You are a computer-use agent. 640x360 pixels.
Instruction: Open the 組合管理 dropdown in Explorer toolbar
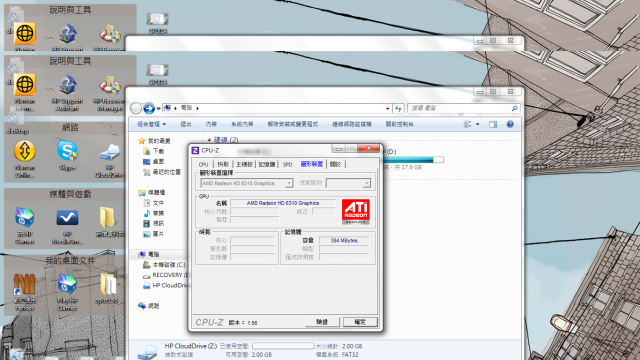(x=151, y=124)
